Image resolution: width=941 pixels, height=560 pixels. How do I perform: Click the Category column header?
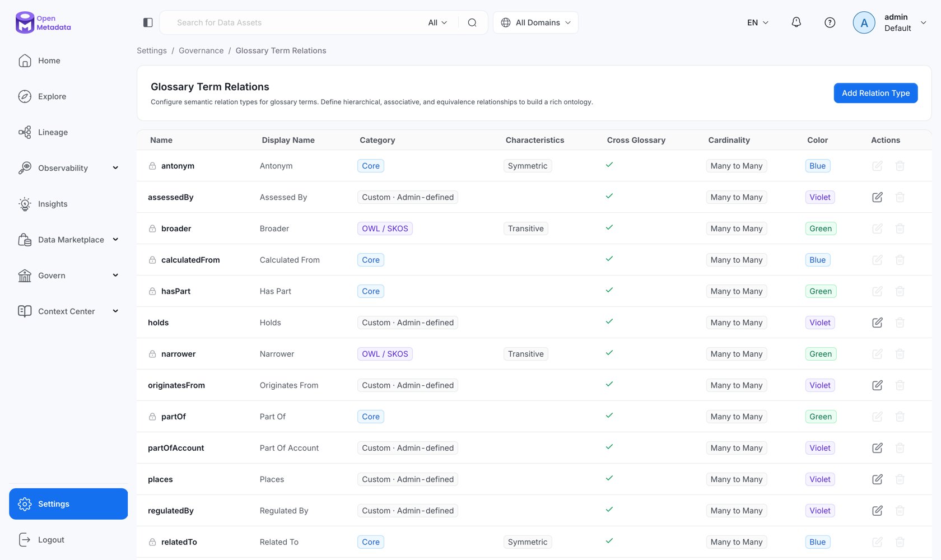point(378,140)
